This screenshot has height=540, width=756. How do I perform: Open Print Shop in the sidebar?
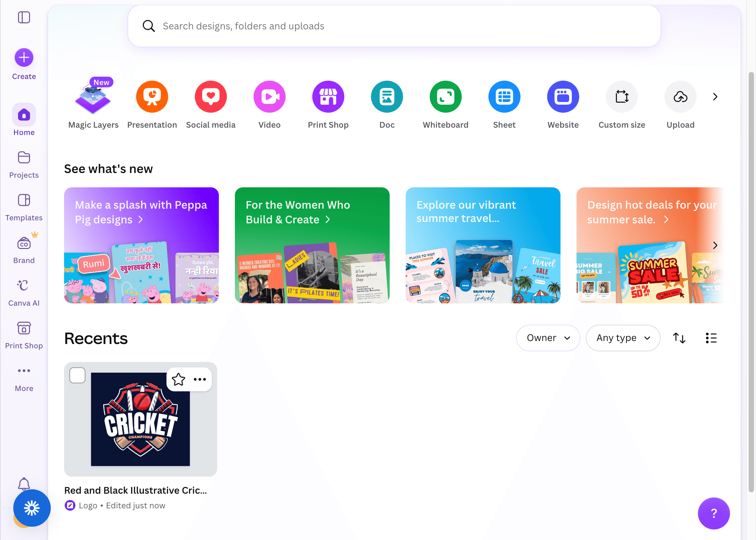[24, 335]
